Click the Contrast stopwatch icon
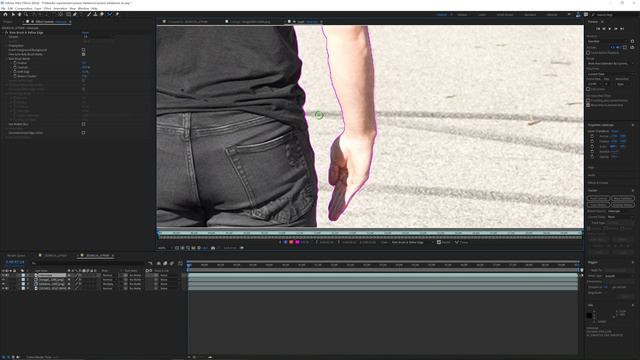Screen dimensions: 640x360 click(15, 67)
